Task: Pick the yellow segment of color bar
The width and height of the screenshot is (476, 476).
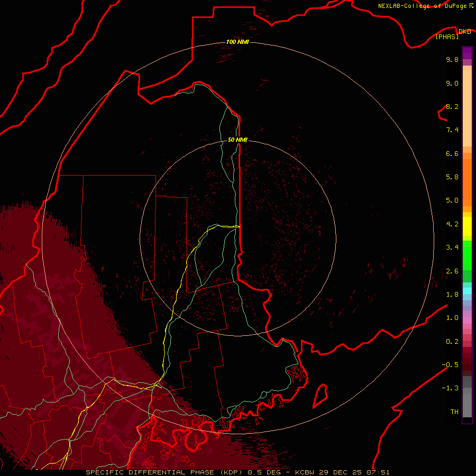Action: 467,226
